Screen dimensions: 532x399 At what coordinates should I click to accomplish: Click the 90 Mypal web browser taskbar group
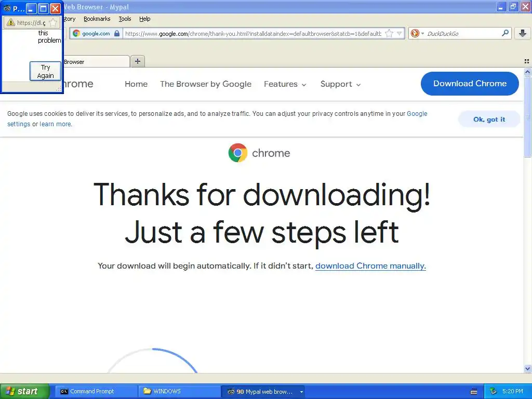coord(262,391)
